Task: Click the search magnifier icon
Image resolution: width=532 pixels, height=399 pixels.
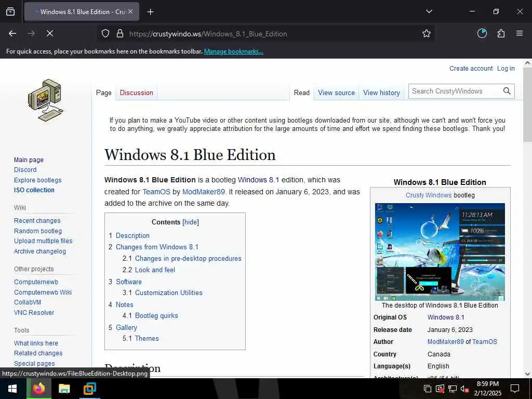Action: tap(507, 91)
